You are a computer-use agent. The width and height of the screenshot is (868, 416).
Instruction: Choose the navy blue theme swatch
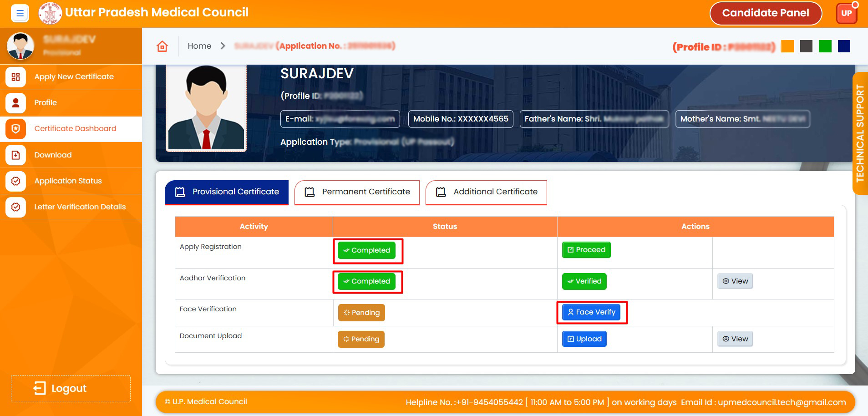tap(844, 46)
